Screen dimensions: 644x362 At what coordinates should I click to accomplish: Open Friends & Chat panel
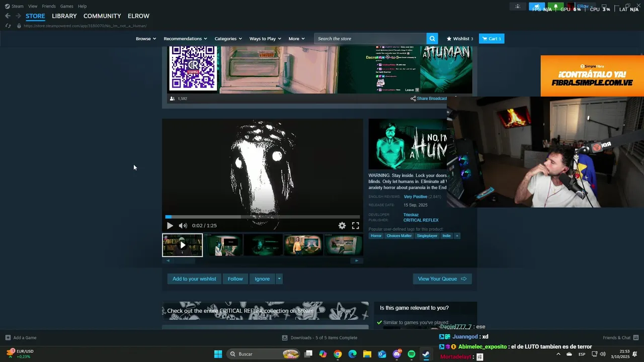pyautogui.click(x=621, y=338)
